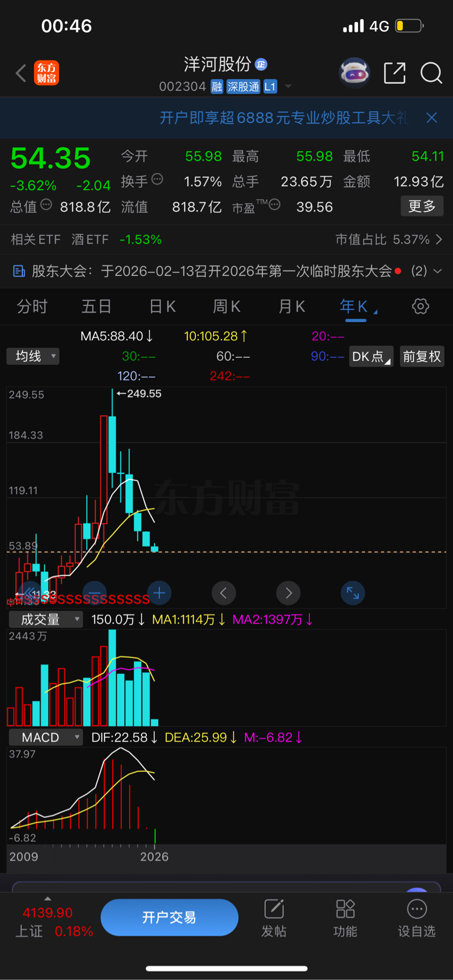The height and width of the screenshot is (980, 453).
Task: Tap the 2026 year label on axis
Action: pos(154,857)
